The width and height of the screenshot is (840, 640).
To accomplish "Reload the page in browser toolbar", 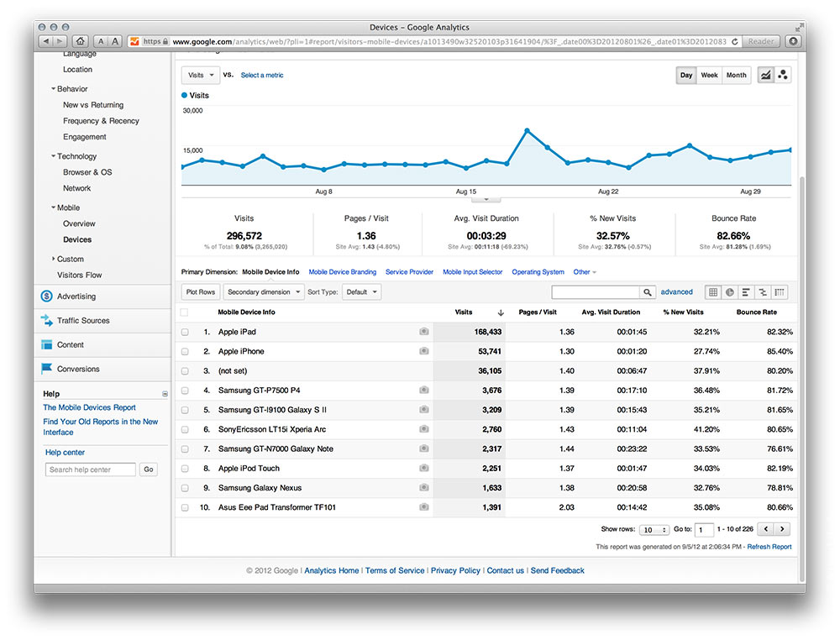I will click(x=734, y=41).
